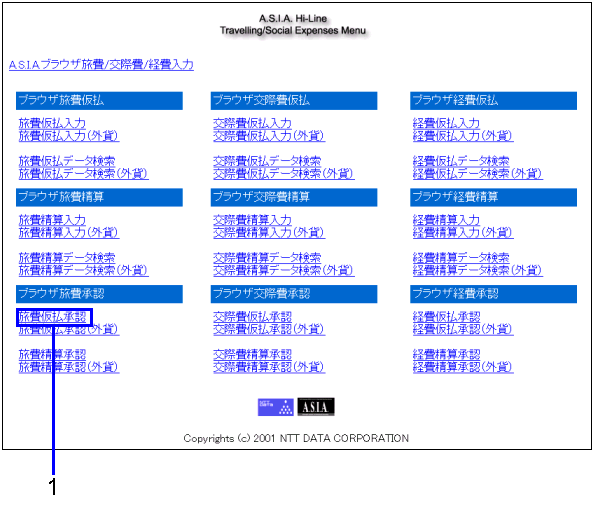Viewport: 594px width, 505px height.
Task: Open 経費精算承認(外貨) link
Action: pos(463,367)
